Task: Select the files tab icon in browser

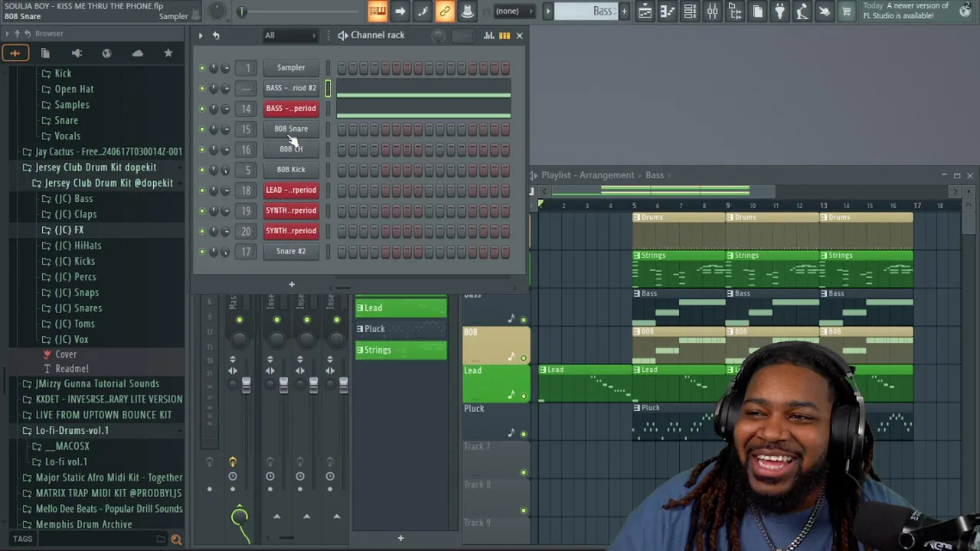Action: (45, 53)
